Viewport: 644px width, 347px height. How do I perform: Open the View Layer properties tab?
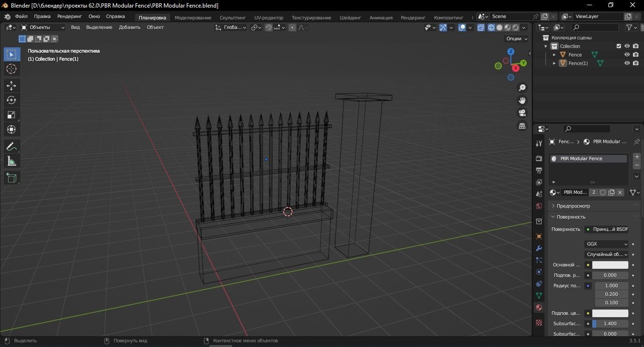[539, 182]
